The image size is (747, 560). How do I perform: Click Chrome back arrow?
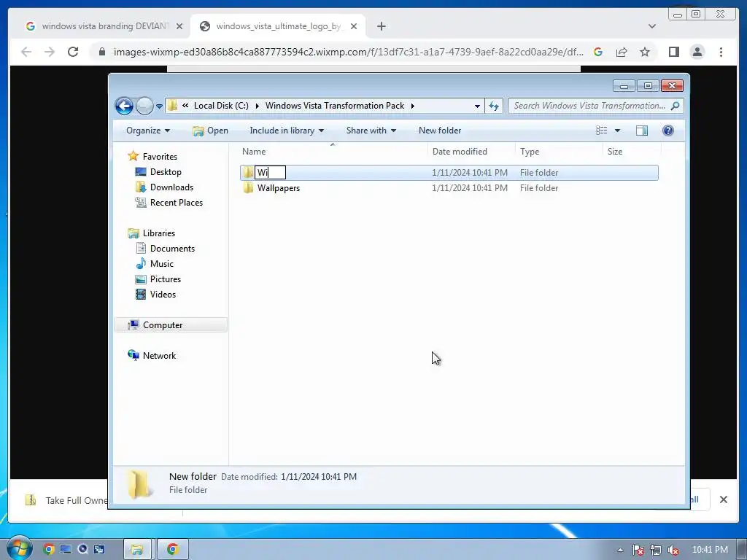tap(26, 52)
